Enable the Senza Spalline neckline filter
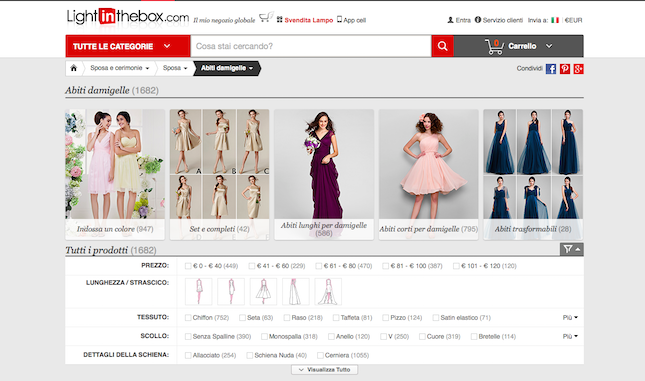 tap(188, 337)
